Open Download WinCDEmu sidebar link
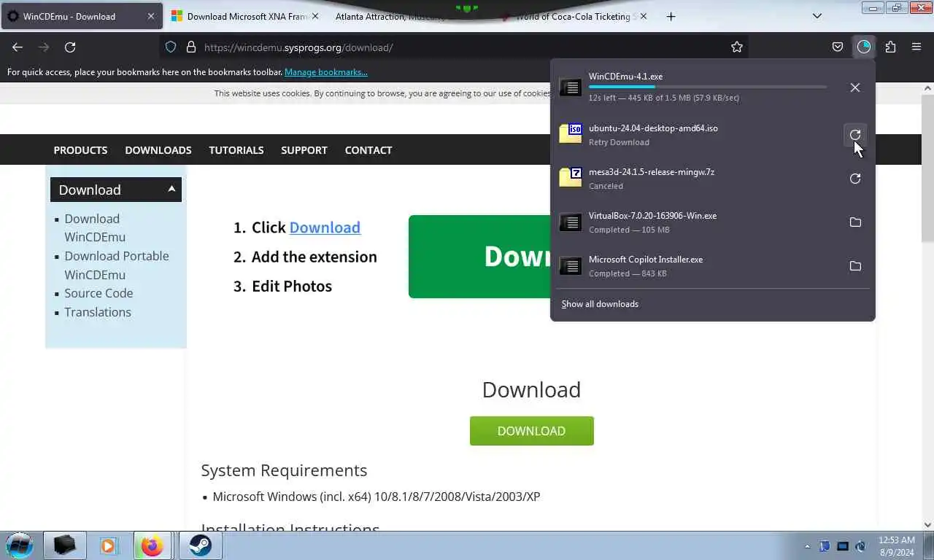The height and width of the screenshot is (560, 934). [x=95, y=227]
